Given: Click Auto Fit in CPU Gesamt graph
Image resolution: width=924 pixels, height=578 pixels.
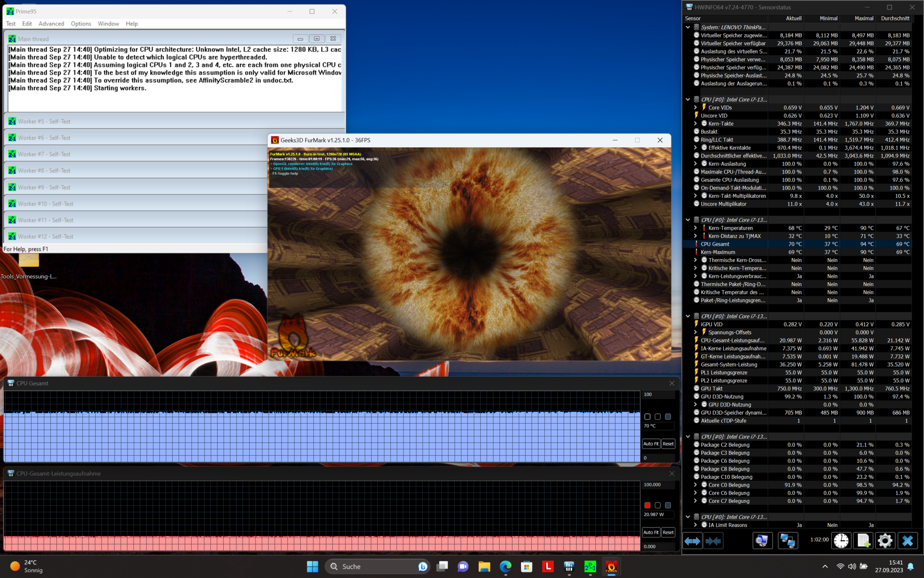Looking at the screenshot, I should pyautogui.click(x=651, y=444).
